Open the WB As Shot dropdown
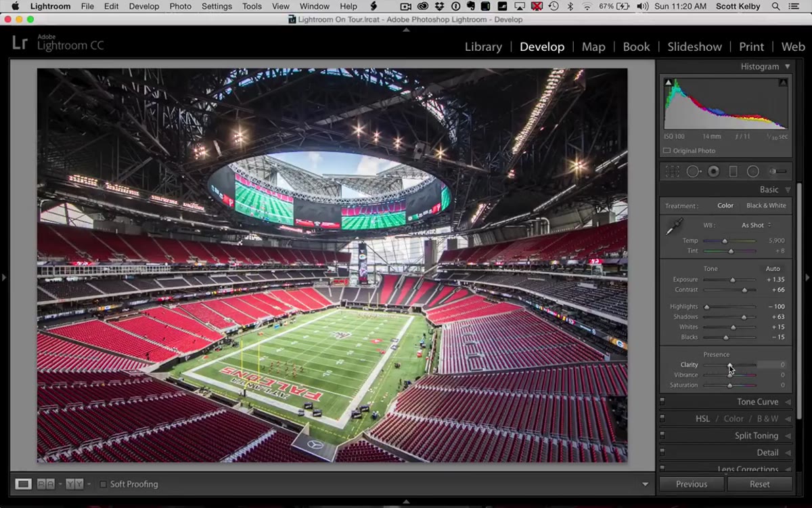 [x=757, y=225]
